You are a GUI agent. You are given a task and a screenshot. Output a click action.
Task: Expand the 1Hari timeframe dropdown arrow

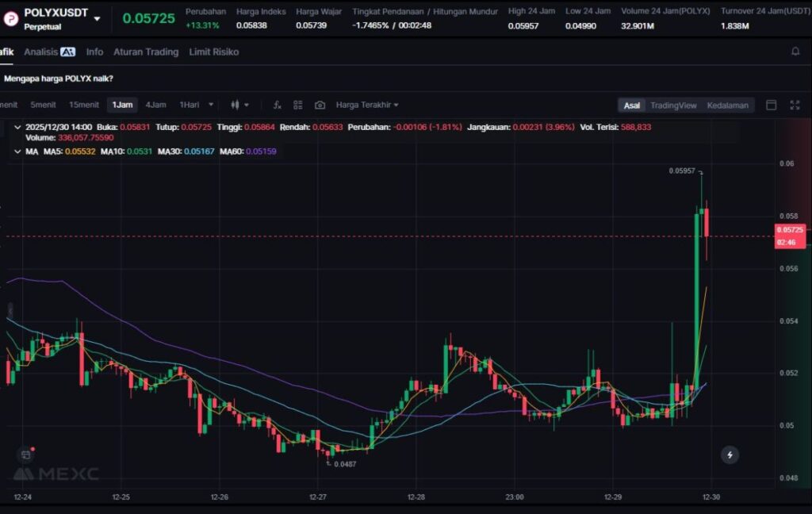(211, 105)
